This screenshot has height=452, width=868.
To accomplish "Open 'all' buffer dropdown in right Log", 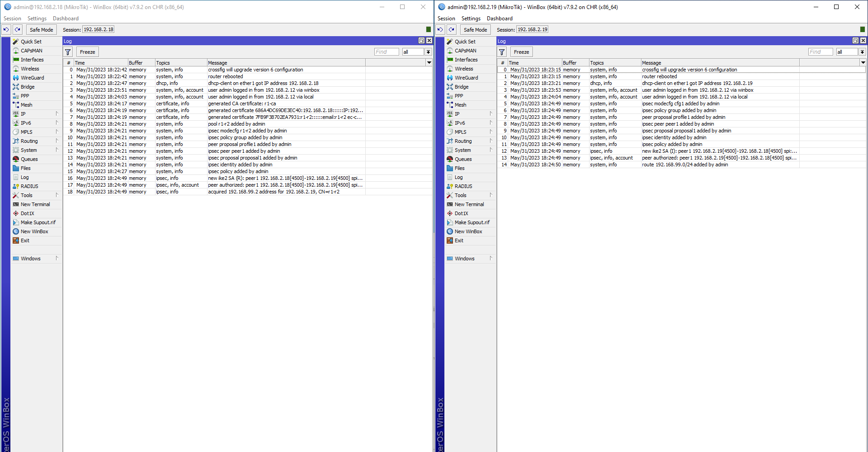I will tap(862, 52).
